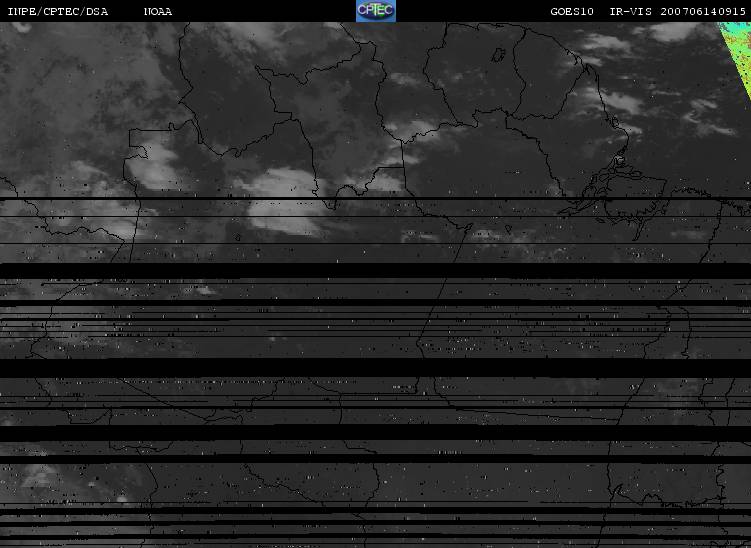Viewport: 751px width, 548px height.
Task: Select the GOES10 satellite label
Action: [572, 12]
